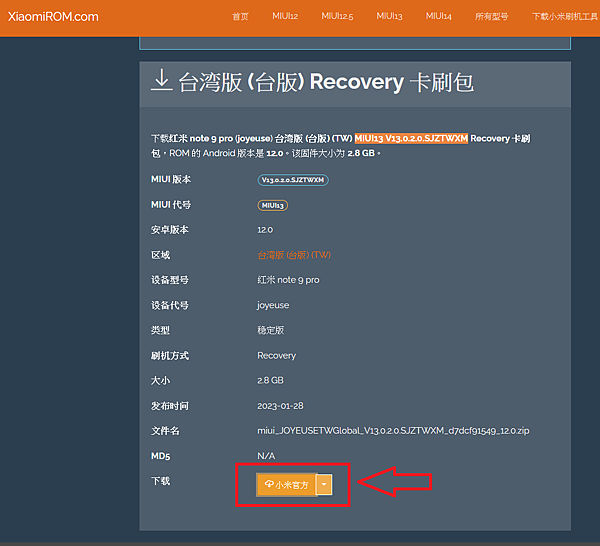The image size is (600, 546).
Task: Open the MIUI14 nav menu item
Action: [439, 16]
